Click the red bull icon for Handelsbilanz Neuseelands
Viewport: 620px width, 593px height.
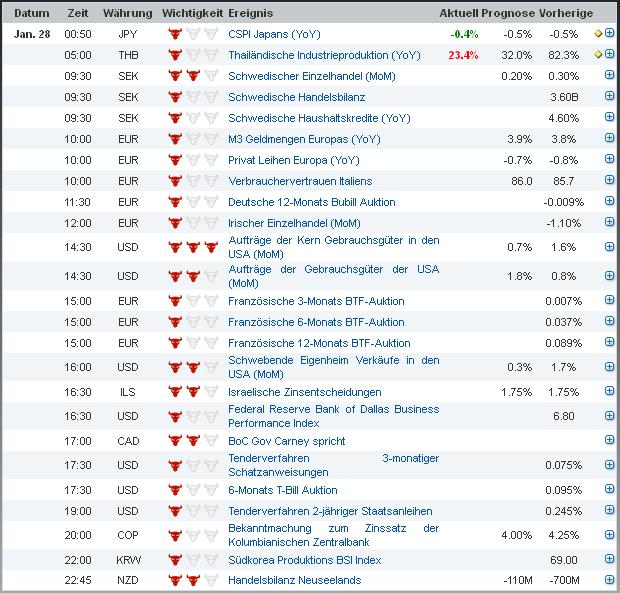coord(175,580)
